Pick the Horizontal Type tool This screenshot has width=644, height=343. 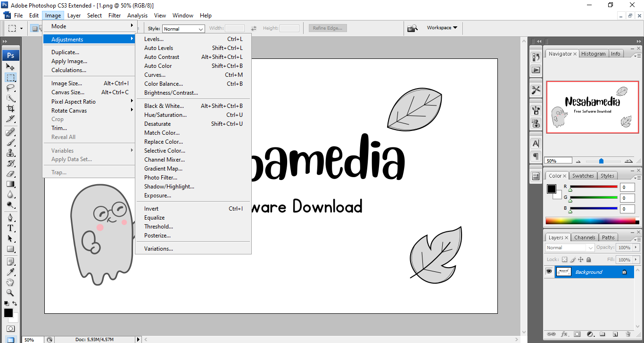pyautogui.click(x=10, y=228)
